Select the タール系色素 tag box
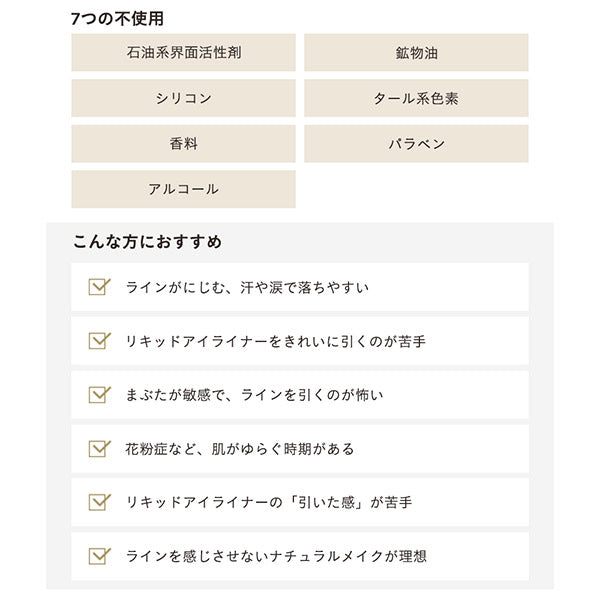 416,98
